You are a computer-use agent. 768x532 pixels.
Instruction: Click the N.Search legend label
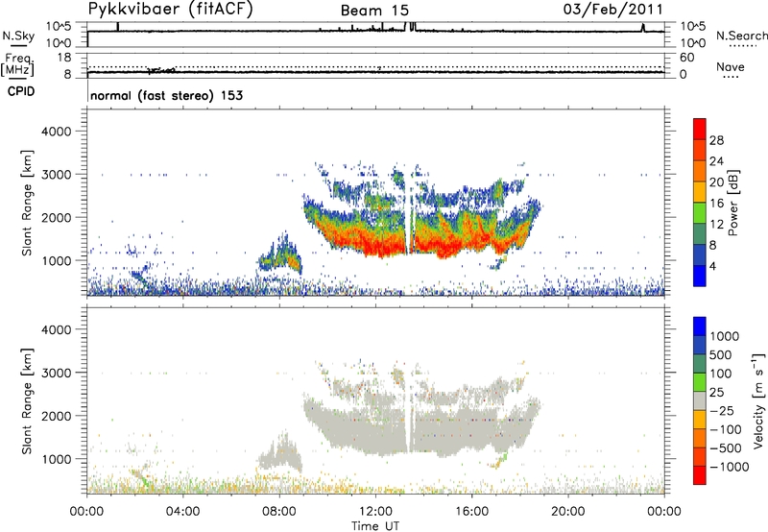tap(742, 36)
